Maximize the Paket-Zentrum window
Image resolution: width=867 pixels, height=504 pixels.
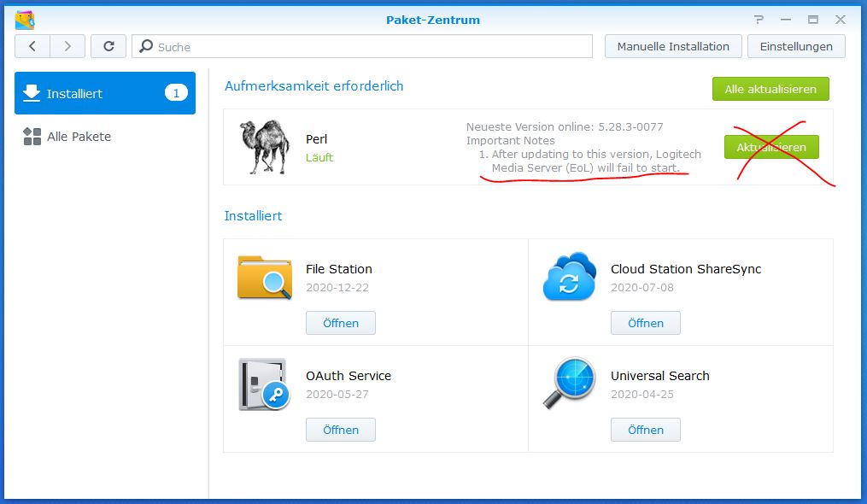(813, 20)
